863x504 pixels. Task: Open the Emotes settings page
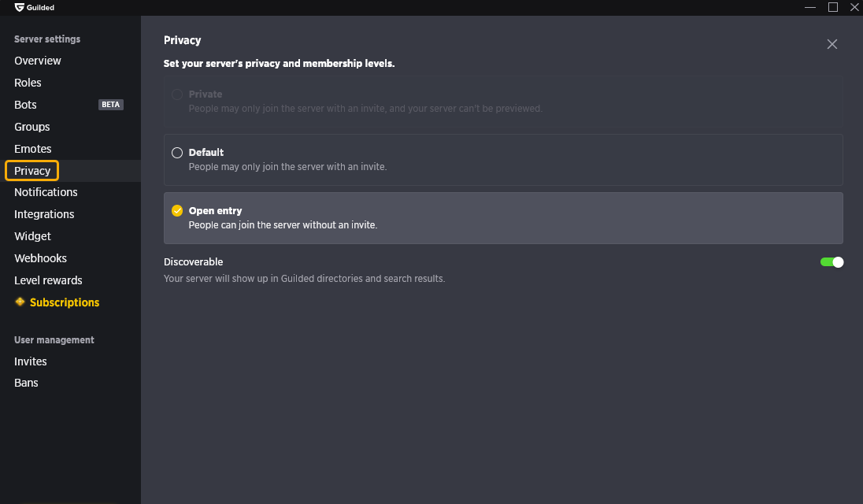32,149
